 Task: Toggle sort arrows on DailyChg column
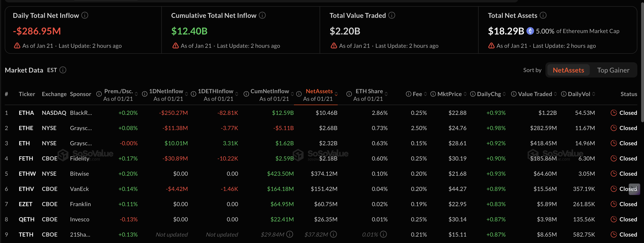point(504,94)
